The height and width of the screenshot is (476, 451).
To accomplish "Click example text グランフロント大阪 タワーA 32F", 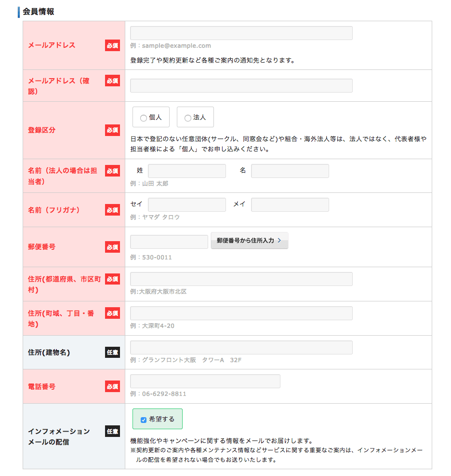I will tap(192, 360).
